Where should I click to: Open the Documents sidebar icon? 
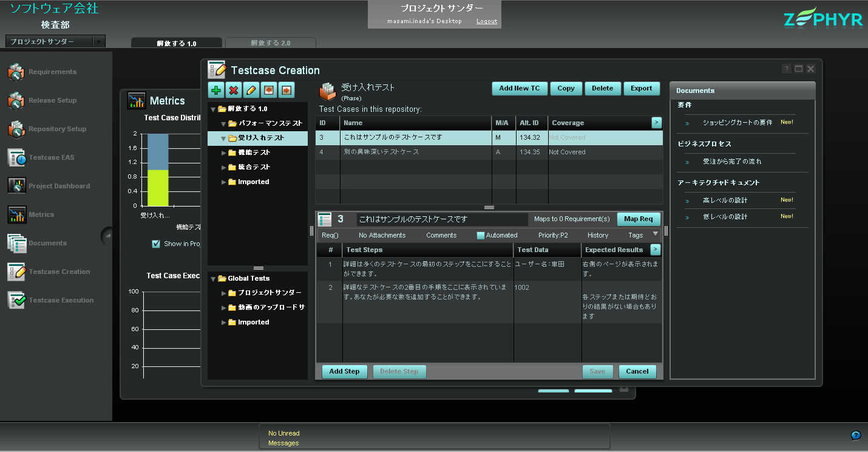(16, 243)
